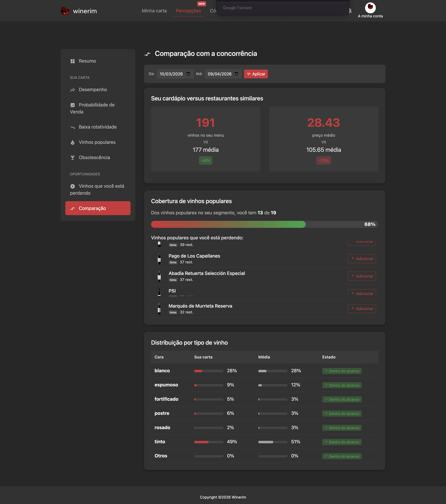Viewport: 446px width, 504px height.
Task: Open A minha conta link
Action: point(370,16)
